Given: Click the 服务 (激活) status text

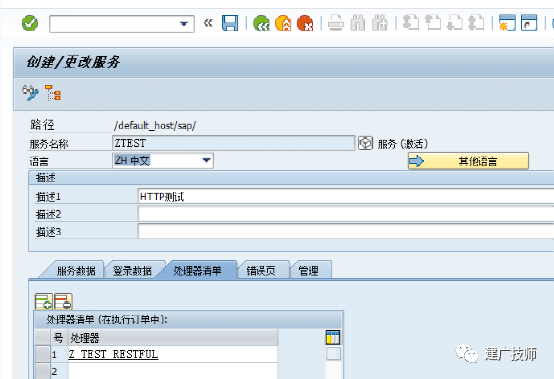Looking at the screenshot, I should click(x=403, y=144).
